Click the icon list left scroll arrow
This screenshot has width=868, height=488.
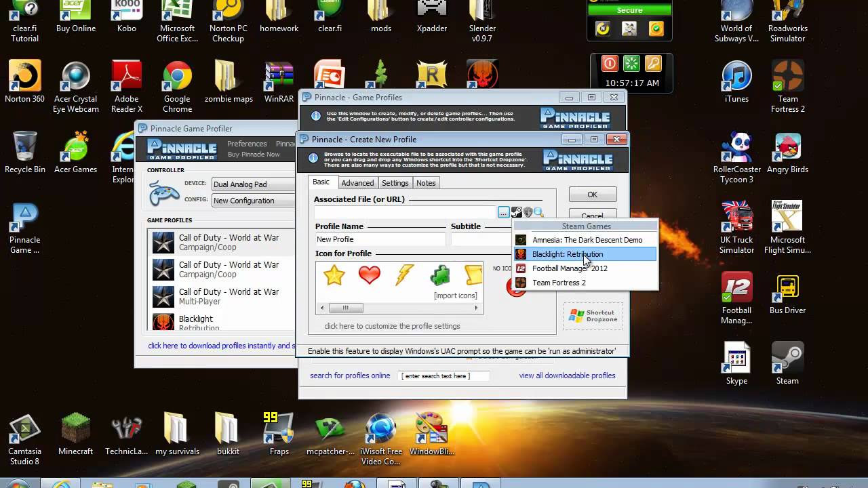click(x=321, y=308)
